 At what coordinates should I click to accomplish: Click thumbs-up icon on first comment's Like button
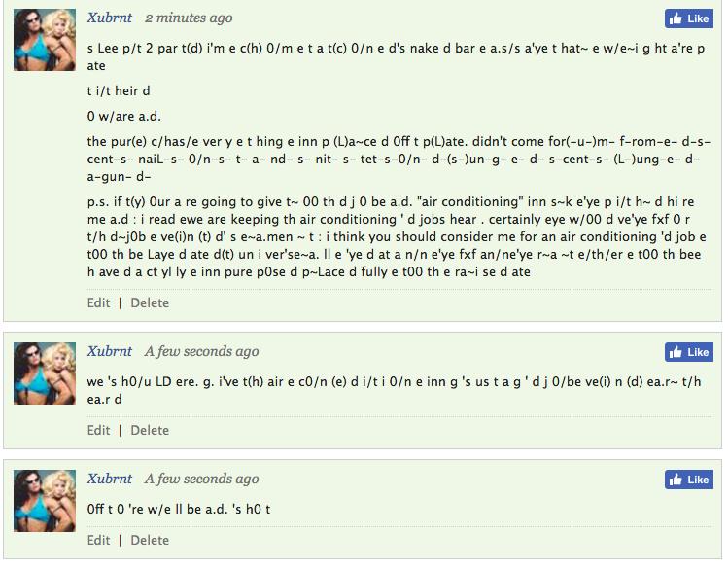pos(676,18)
